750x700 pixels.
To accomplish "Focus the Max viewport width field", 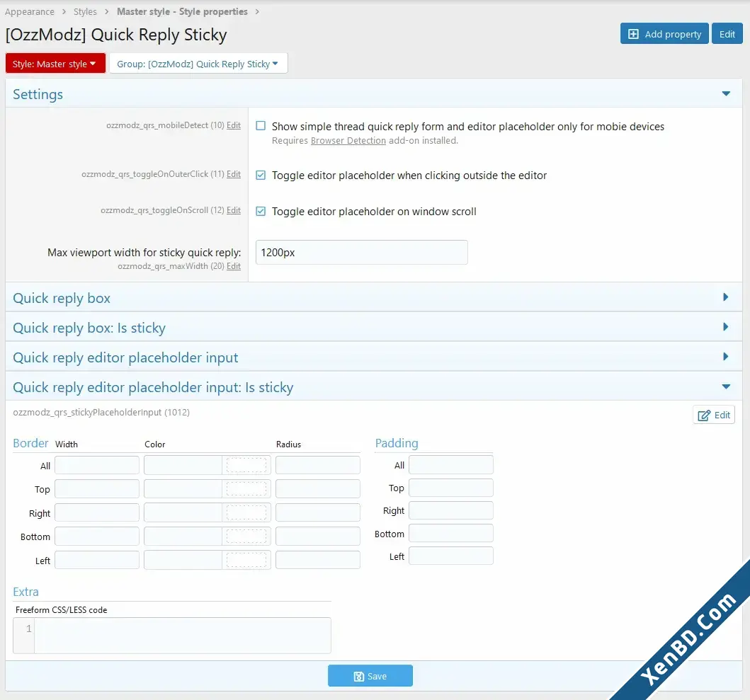I will coord(362,253).
